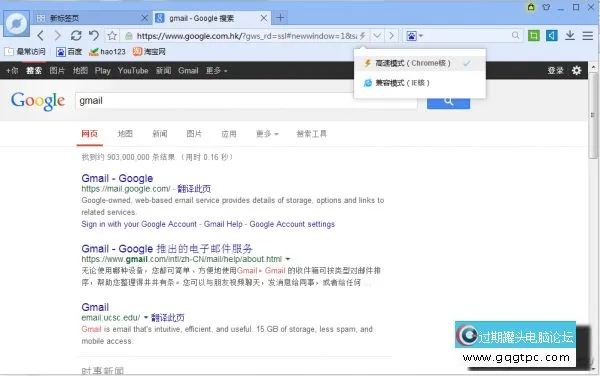Click the Google logo

click(38, 101)
